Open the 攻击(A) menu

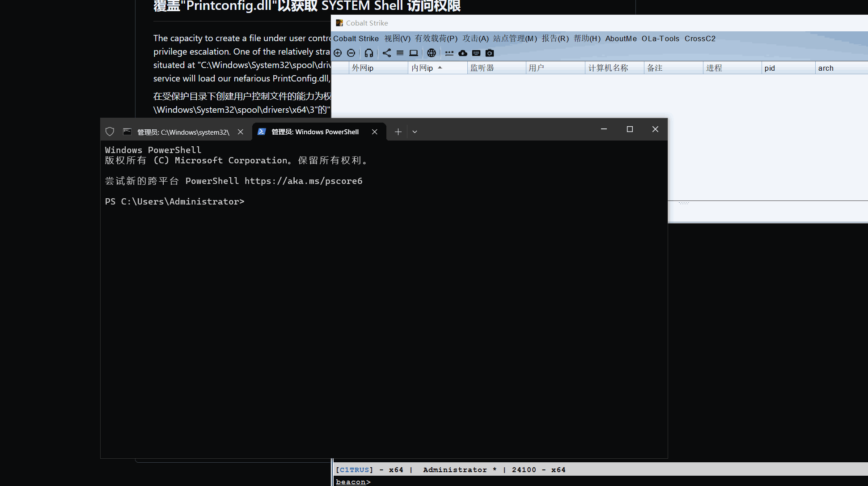[x=475, y=38]
